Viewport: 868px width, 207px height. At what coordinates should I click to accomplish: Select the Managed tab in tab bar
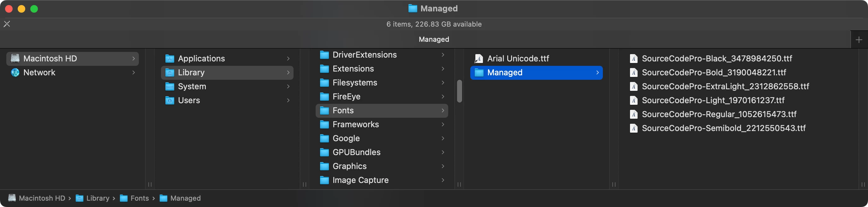coord(434,40)
